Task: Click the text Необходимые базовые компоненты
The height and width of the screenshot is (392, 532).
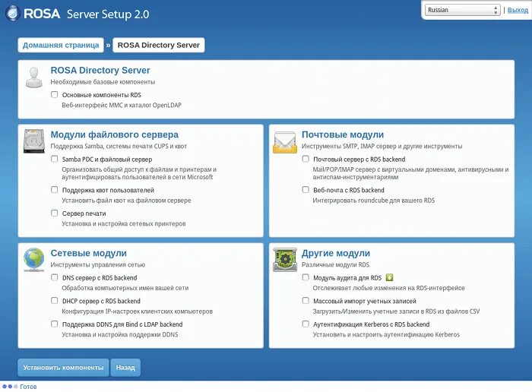Action: tap(103, 82)
